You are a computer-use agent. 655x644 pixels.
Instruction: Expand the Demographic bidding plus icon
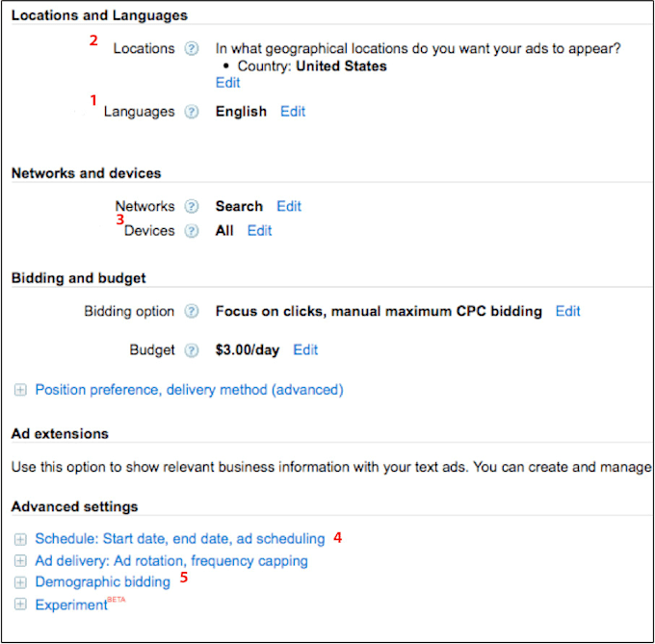click(x=20, y=582)
